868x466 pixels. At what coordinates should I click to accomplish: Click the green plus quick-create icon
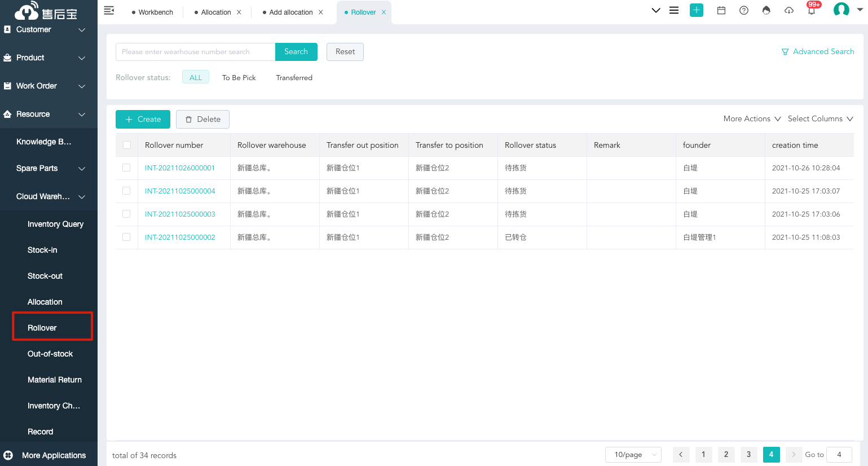click(697, 10)
